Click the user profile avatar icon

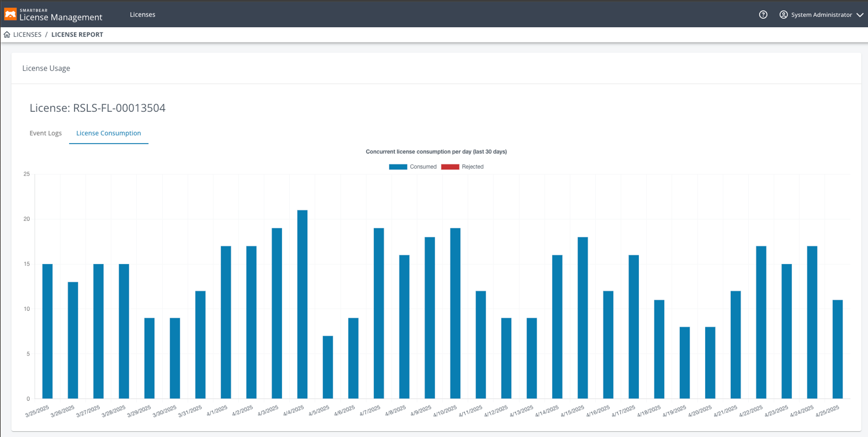tap(783, 14)
